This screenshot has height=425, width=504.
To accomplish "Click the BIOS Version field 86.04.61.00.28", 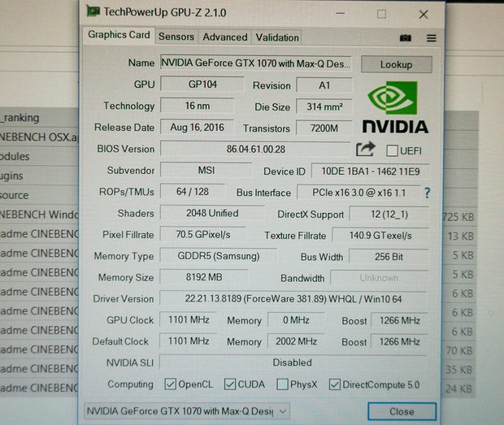I will [255, 149].
